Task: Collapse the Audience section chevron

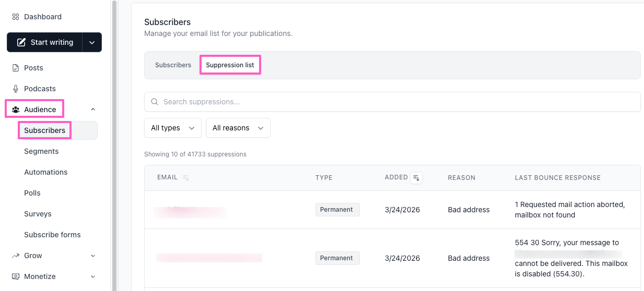Action: click(x=93, y=110)
